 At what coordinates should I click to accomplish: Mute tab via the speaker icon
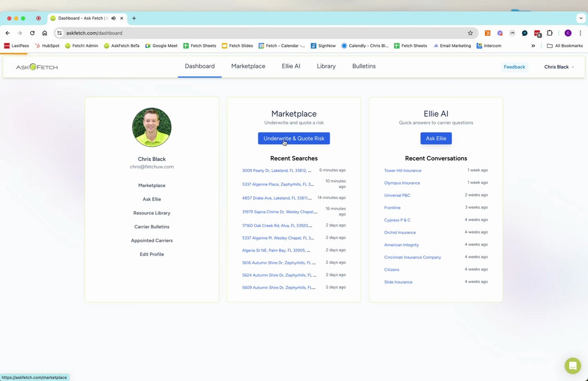pos(113,18)
